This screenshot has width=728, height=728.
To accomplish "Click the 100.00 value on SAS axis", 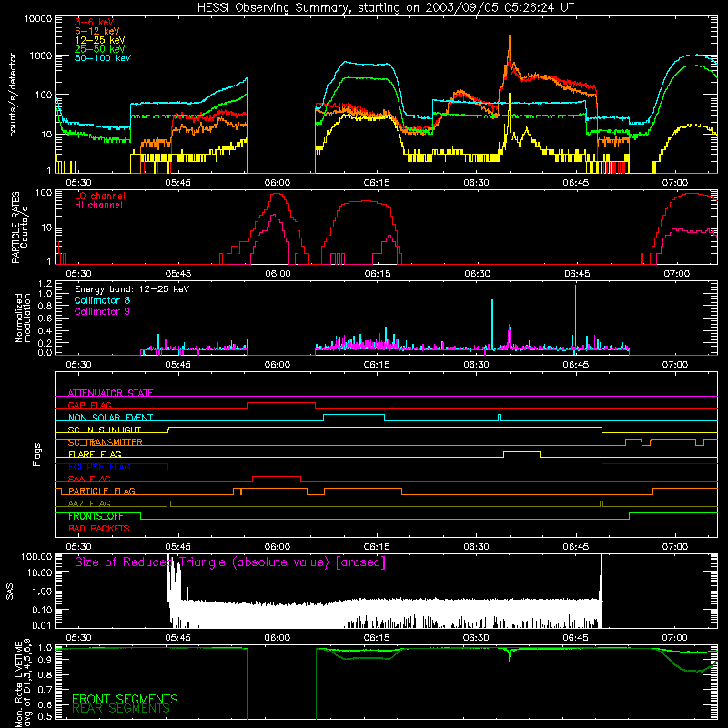I will pyautogui.click(x=36, y=557).
